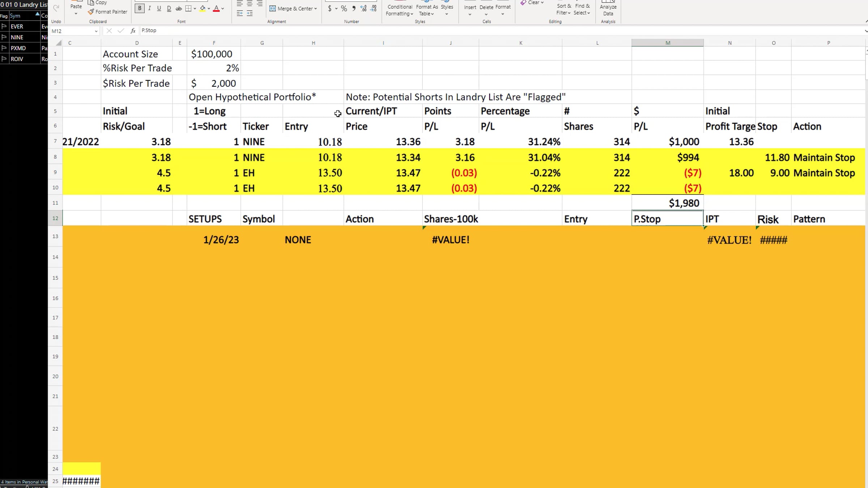Click the Increase Decimal icon
868x488 pixels.
pyautogui.click(x=363, y=9)
